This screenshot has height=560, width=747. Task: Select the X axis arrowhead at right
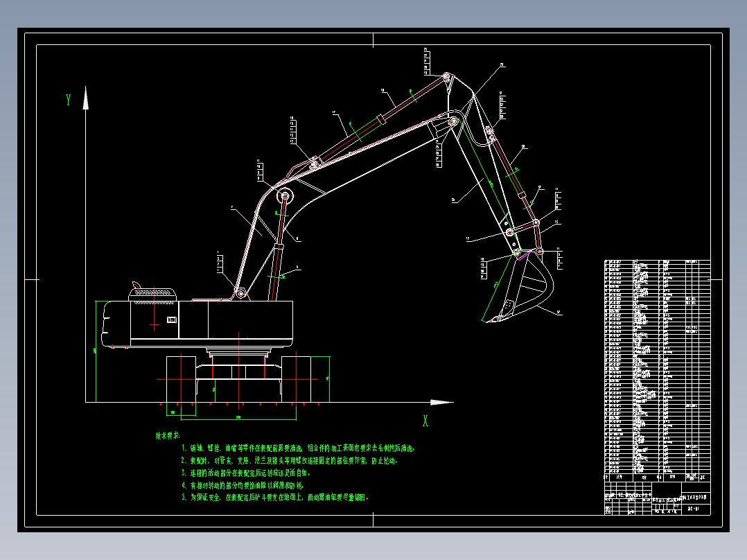[441, 402]
